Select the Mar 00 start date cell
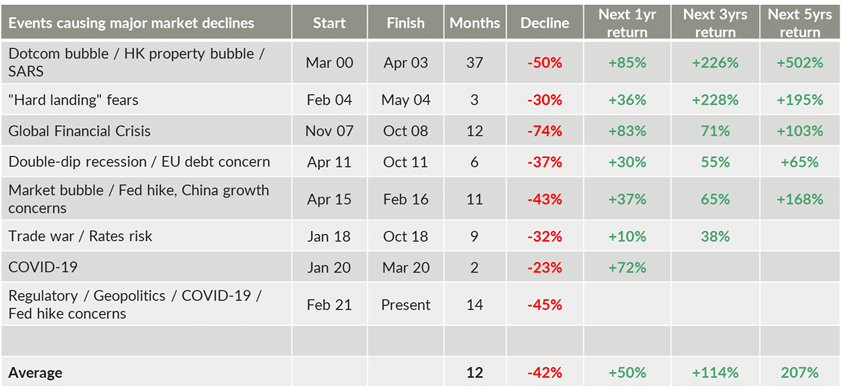 [330, 63]
